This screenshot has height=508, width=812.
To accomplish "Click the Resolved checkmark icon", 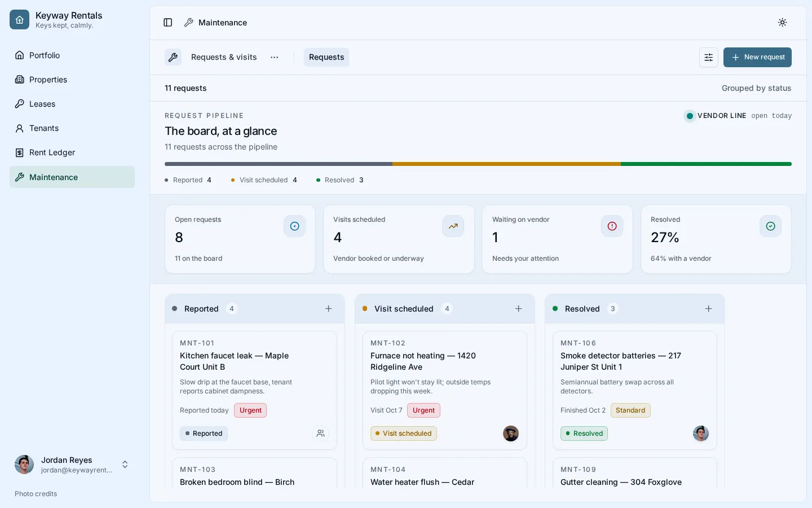I will click(x=770, y=226).
